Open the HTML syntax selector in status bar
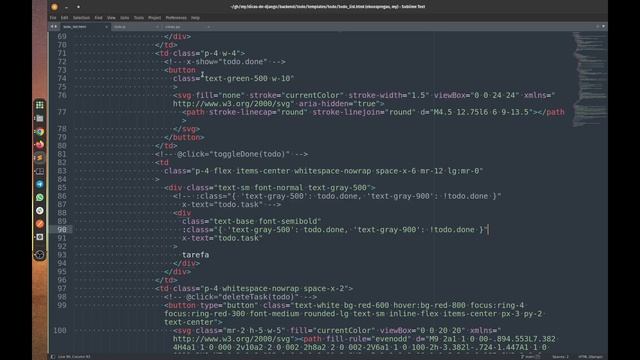640x360 pixels. pyautogui.click(x=590, y=357)
